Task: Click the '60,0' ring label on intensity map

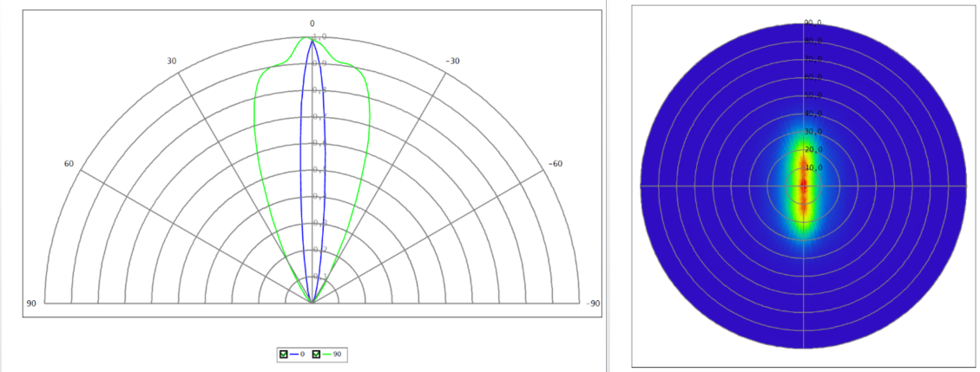Action: pyautogui.click(x=813, y=77)
